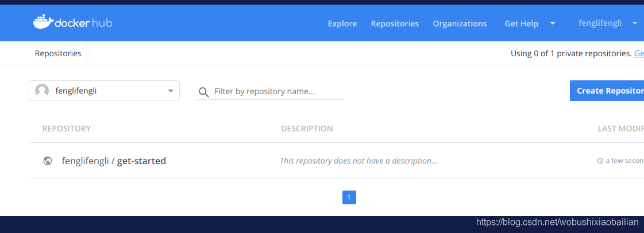Click the get-started repository description text
Screen dimensions: 644x233
[358, 161]
